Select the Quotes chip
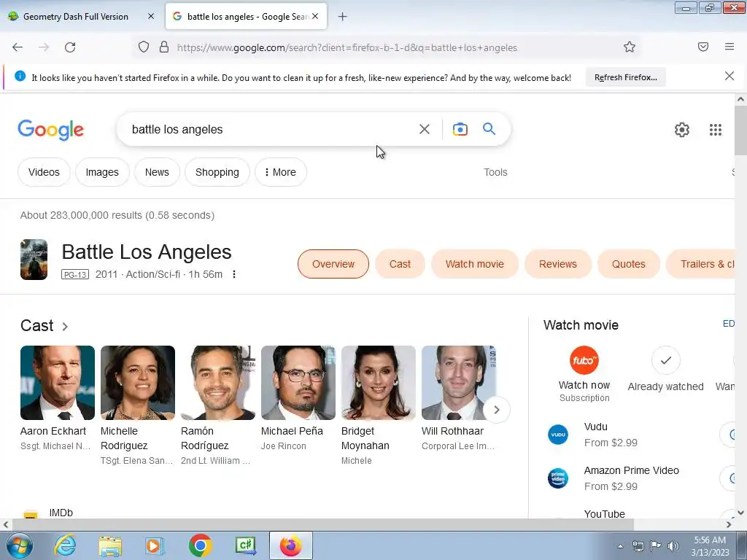Image resolution: width=747 pixels, height=560 pixels. 628,264
